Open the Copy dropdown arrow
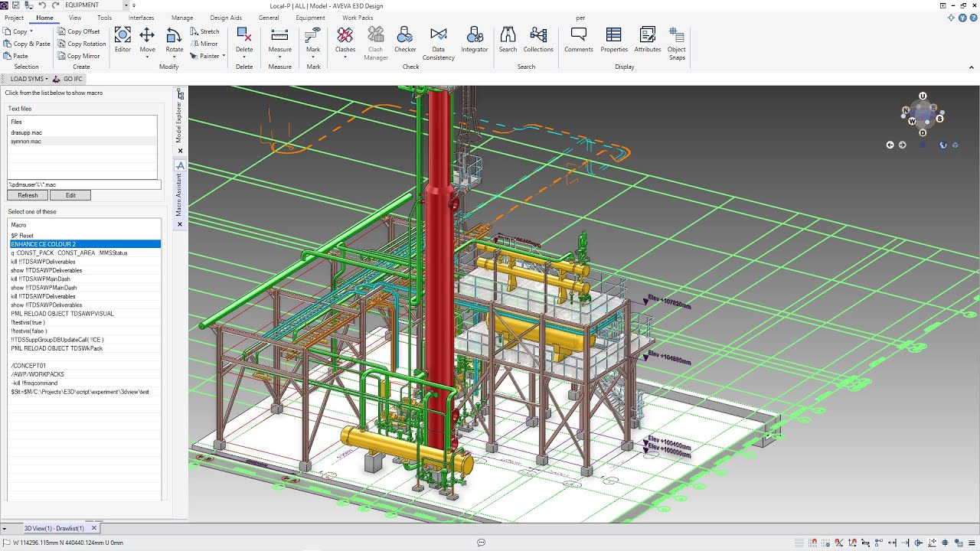This screenshot has height=551, width=980. [31, 31]
